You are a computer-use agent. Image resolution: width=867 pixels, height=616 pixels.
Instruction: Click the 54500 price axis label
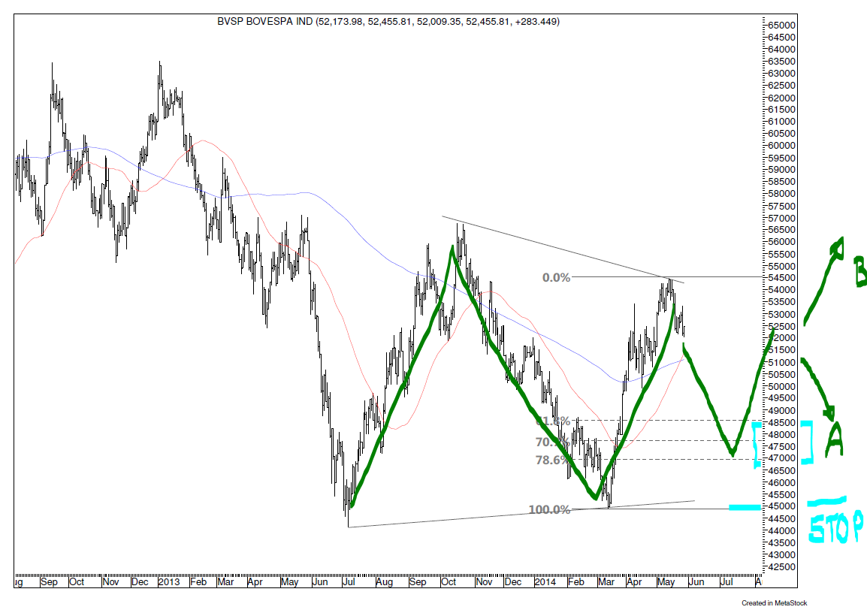[x=782, y=278]
